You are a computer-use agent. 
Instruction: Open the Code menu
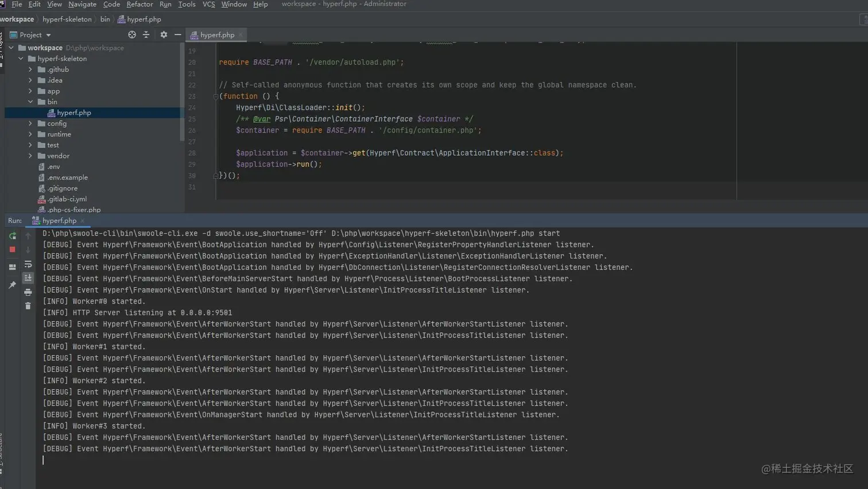coord(111,4)
